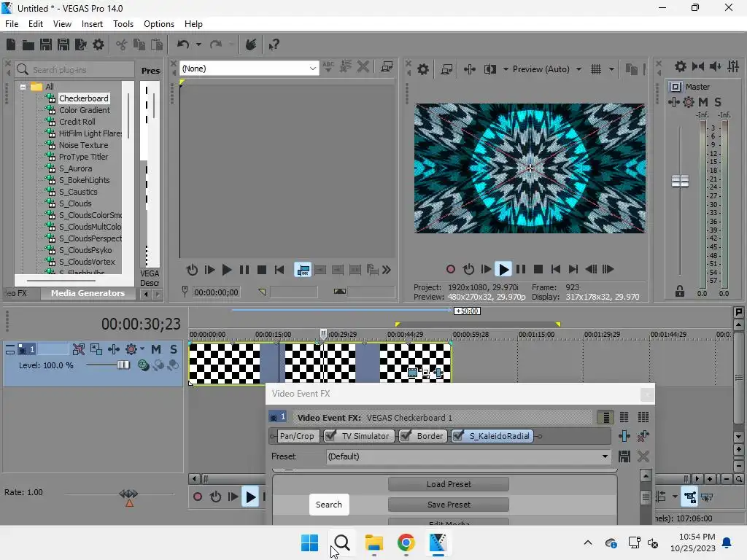Click the What's This help icon

(x=274, y=44)
